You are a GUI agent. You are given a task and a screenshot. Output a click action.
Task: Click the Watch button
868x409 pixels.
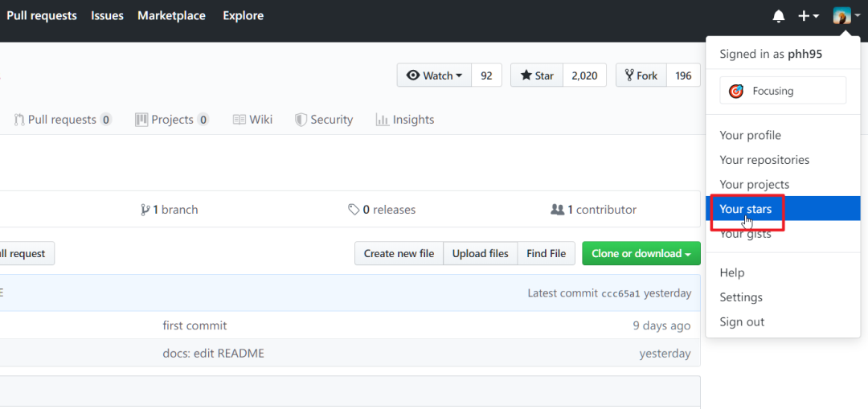435,76
